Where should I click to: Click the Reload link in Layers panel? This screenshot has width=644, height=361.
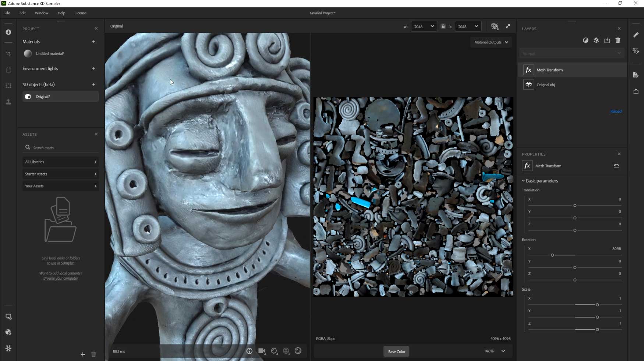[616, 111]
